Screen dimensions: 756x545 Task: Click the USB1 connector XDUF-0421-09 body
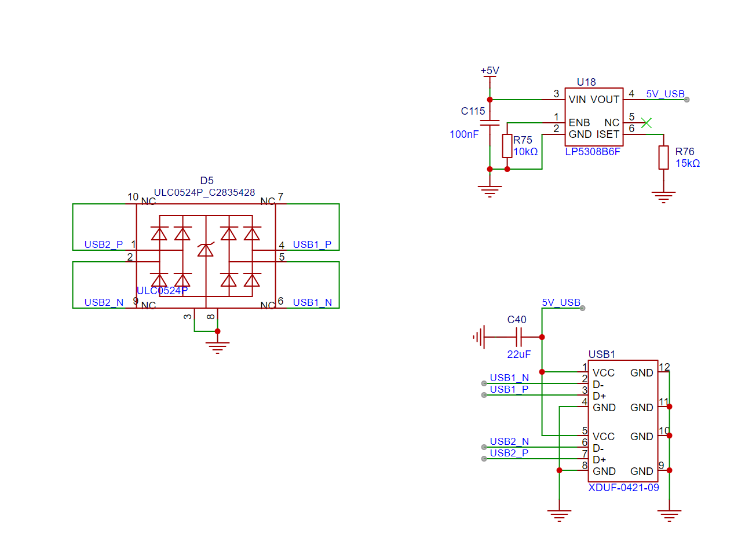(623, 421)
